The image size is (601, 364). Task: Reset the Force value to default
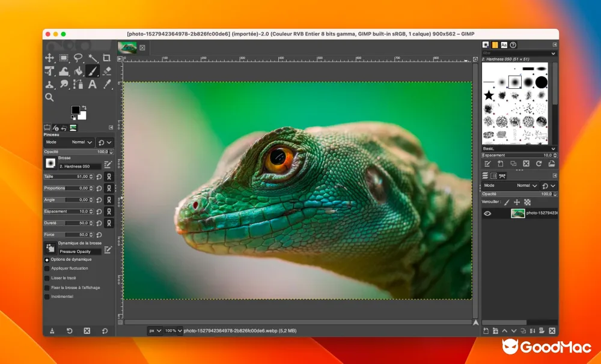(x=99, y=235)
